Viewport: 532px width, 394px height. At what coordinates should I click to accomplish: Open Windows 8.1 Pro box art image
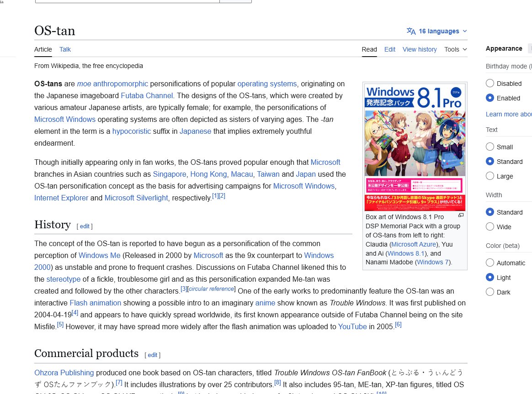(x=415, y=147)
